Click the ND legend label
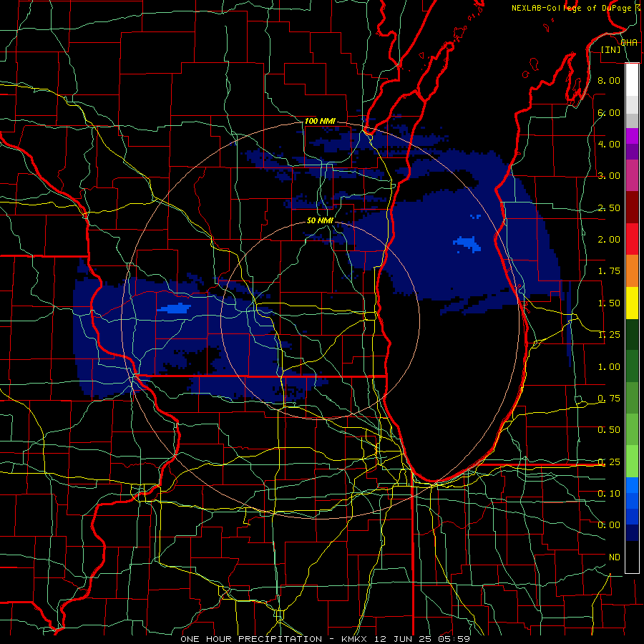Screen dimensions: 644x644 [x=615, y=557]
